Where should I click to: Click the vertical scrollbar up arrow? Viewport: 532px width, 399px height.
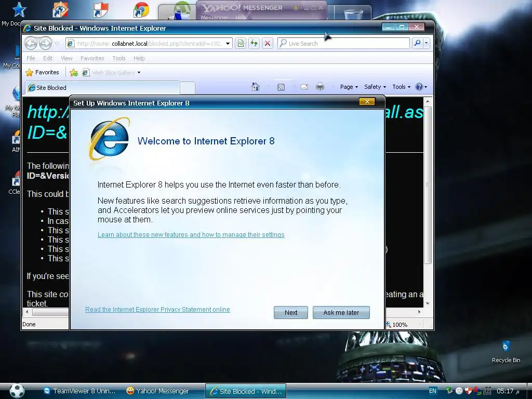[428, 101]
